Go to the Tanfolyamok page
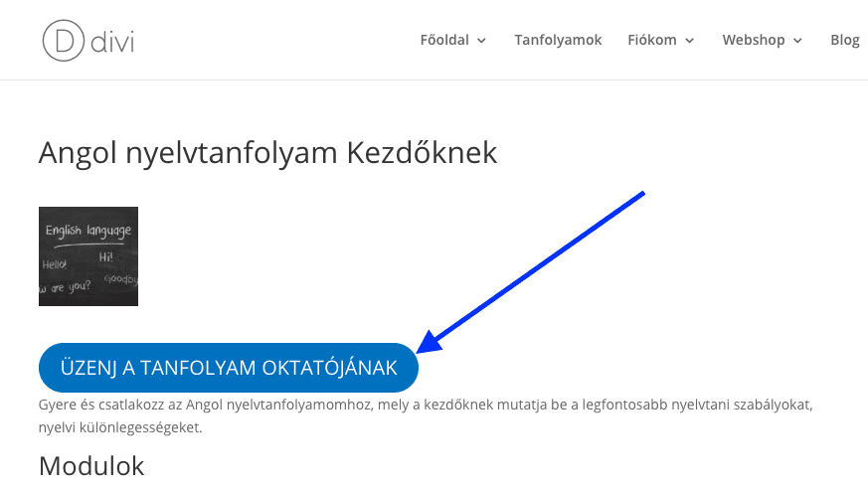The height and width of the screenshot is (492, 868). point(558,40)
